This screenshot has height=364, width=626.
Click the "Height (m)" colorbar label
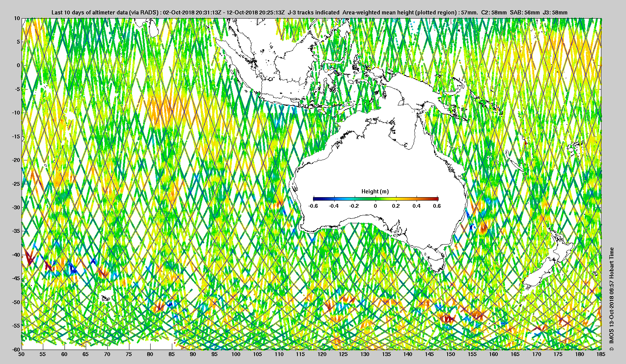tap(375, 191)
